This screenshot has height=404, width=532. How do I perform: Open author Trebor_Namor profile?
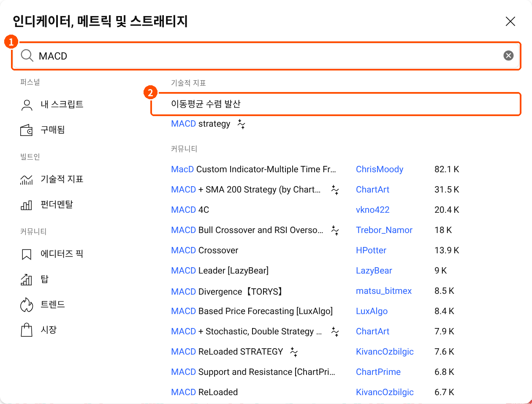pos(384,230)
